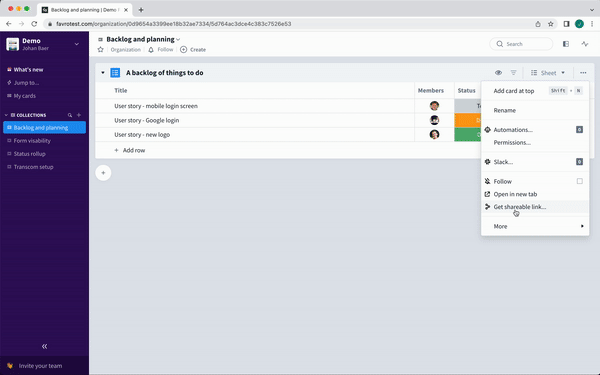Click gray status cell of mobile login
Viewport: 600px width, 375px height.
(x=468, y=106)
